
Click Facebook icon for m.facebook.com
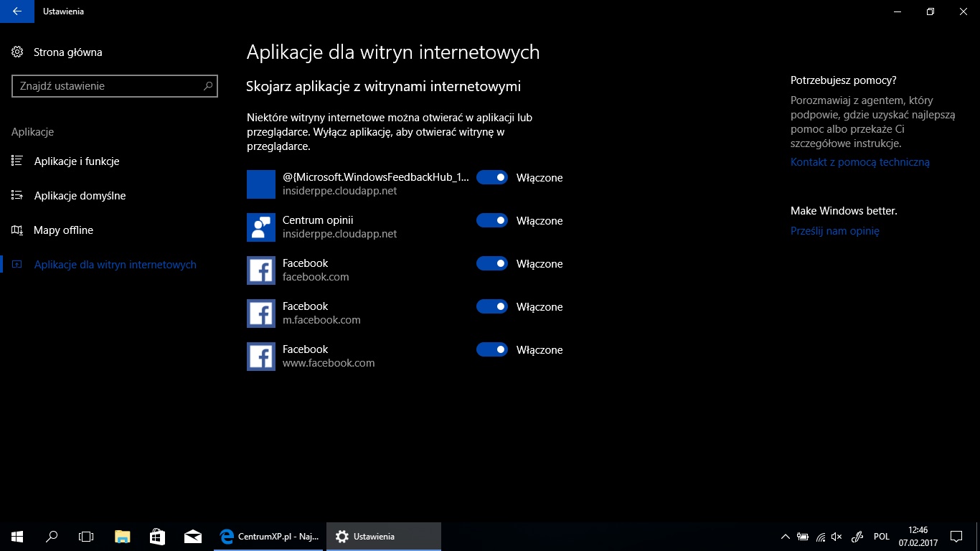(261, 314)
